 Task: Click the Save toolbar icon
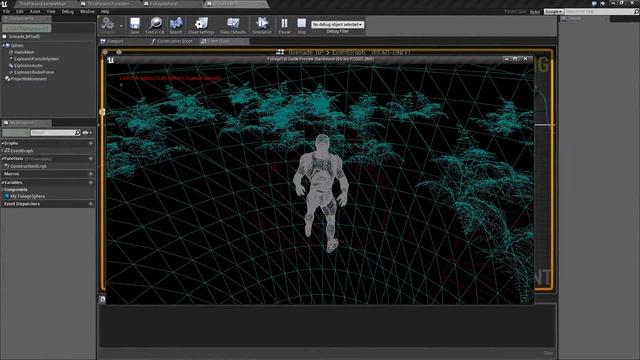[x=135, y=25]
